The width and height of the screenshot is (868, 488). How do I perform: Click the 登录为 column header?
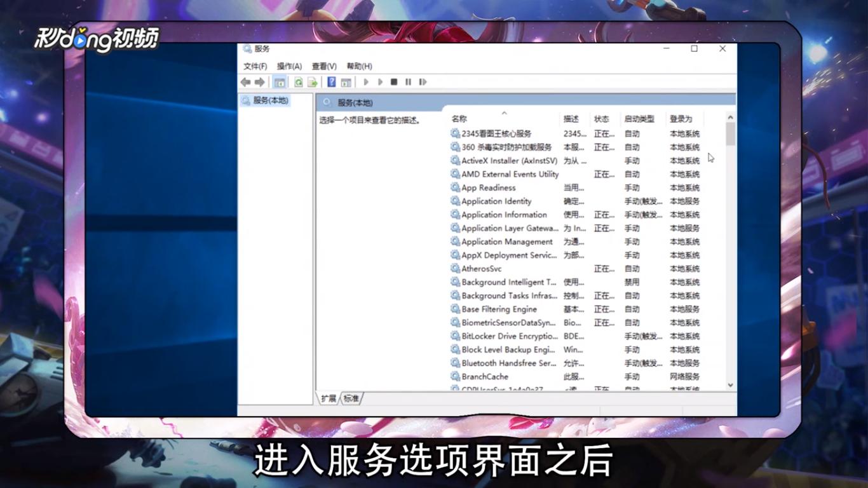click(680, 118)
